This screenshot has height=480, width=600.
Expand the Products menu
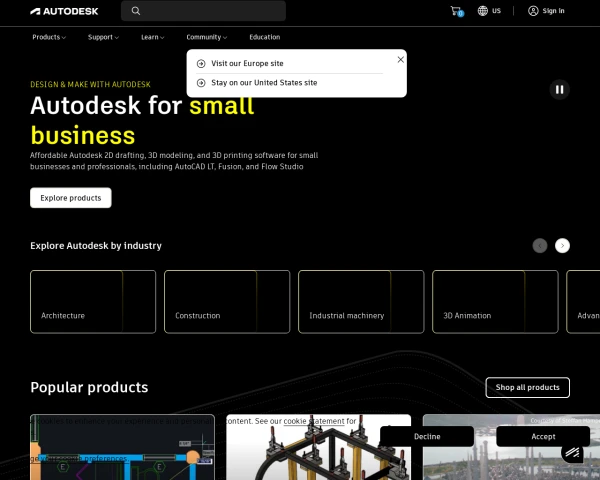pyautogui.click(x=49, y=37)
